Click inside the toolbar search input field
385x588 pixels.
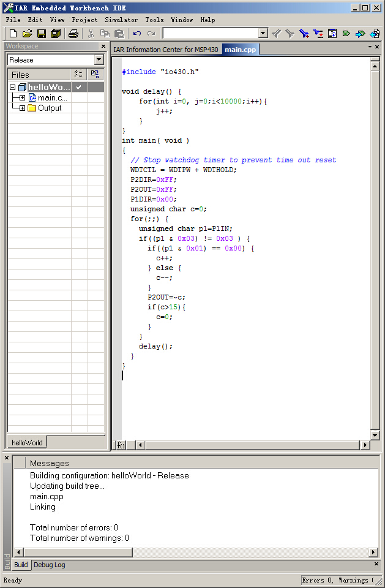pos(211,33)
